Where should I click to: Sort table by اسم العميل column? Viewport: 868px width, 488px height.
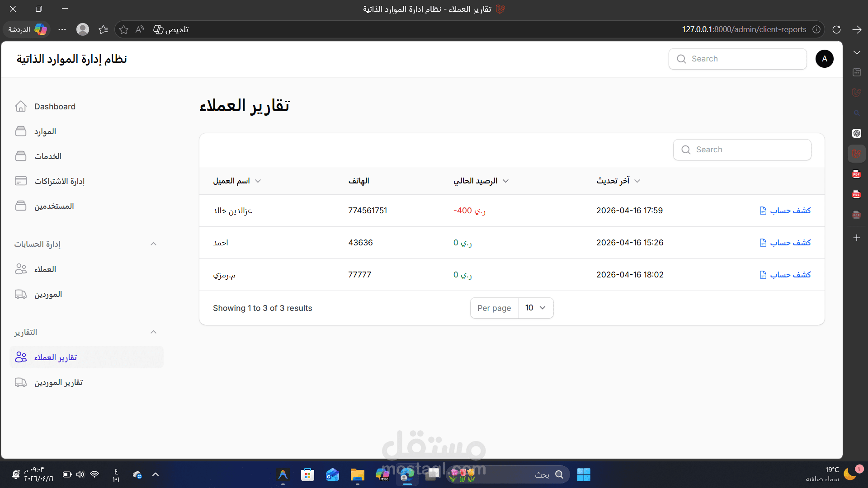coord(237,181)
